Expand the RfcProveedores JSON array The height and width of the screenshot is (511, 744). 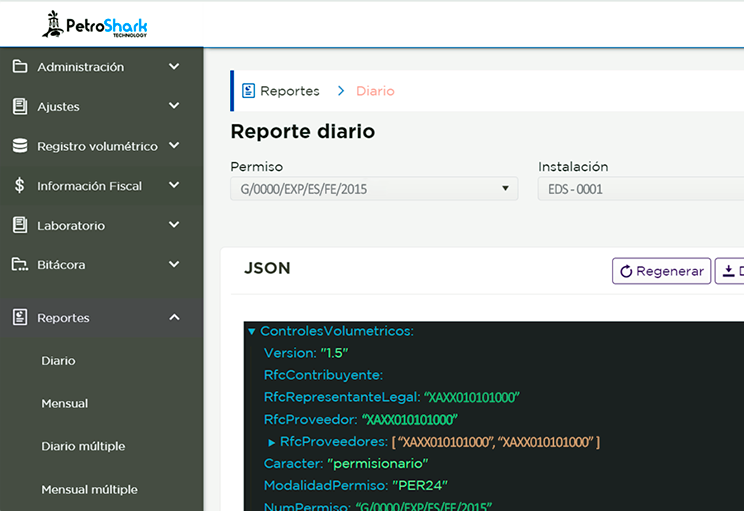(272, 442)
